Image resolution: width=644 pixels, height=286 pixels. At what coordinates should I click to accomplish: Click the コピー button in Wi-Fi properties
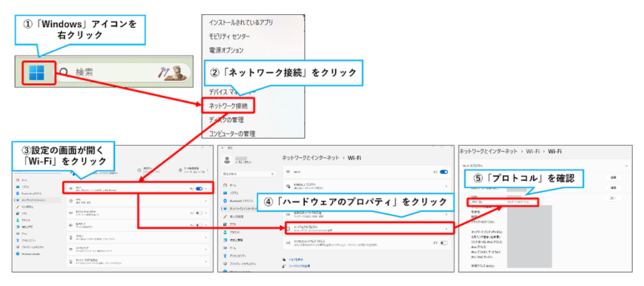point(613,198)
